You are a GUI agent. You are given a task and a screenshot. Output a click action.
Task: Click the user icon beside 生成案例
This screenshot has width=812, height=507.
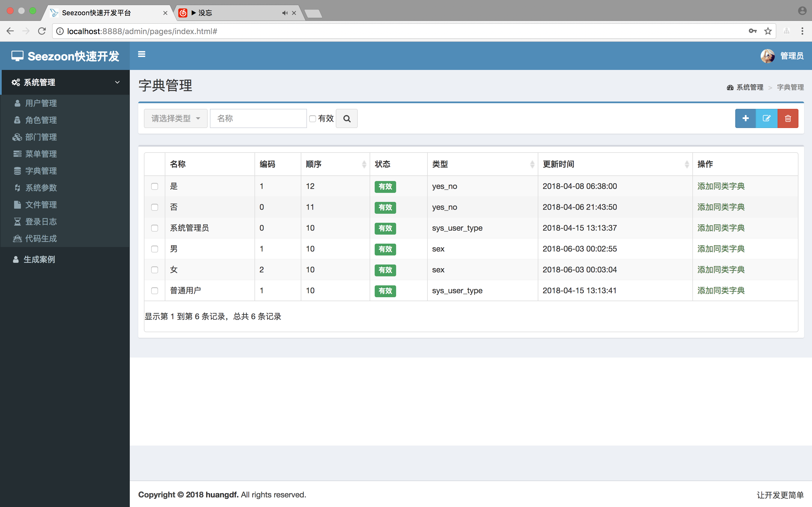[x=16, y=259]
